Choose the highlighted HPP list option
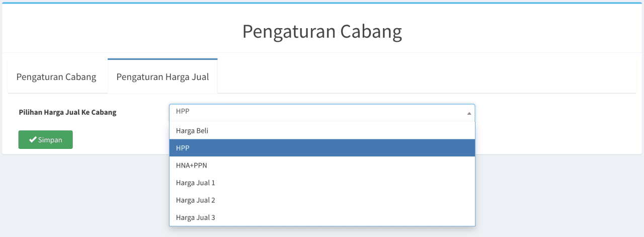Screen dimensions: 644x237 pyautogui.click(x=322, y=148)
